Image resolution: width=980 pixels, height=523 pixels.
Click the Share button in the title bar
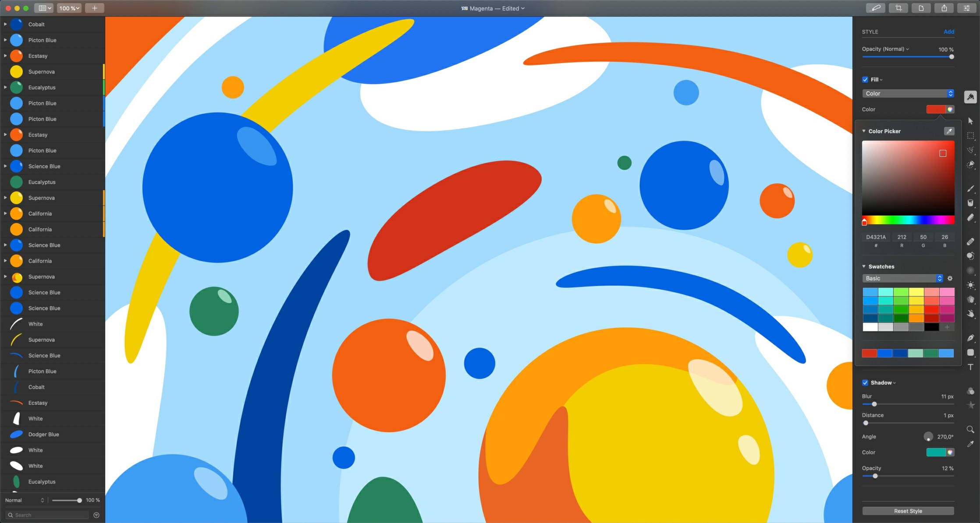[x=944, y=8]
